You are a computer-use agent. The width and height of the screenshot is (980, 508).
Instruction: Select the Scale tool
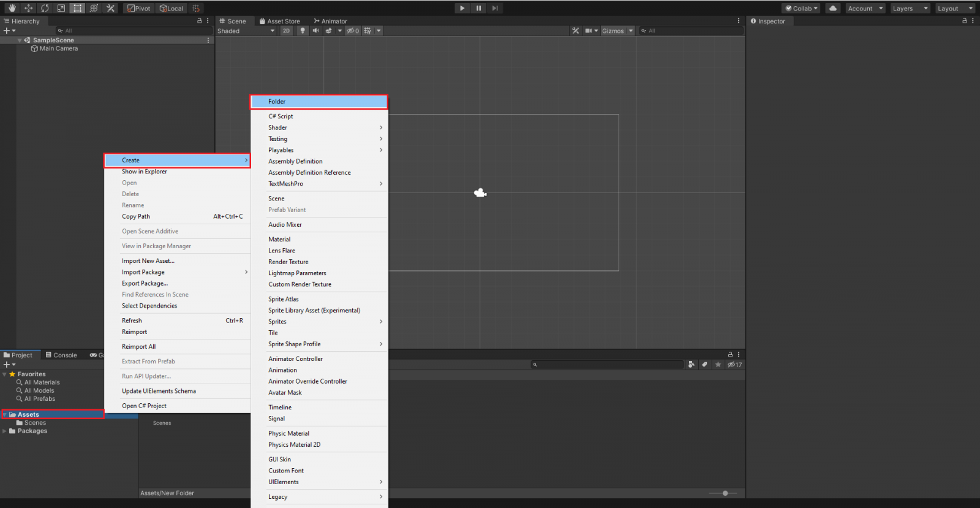(x=61, y=8)
